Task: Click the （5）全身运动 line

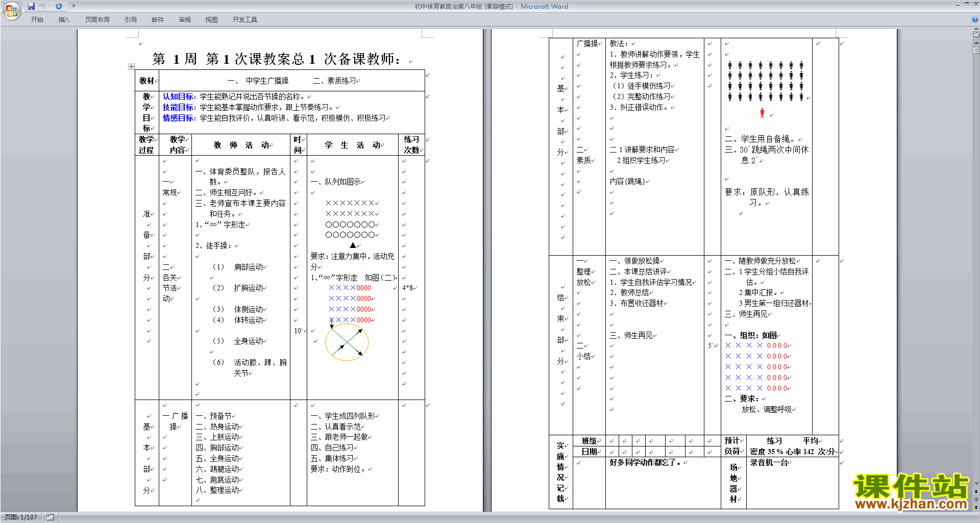Action: (x=238, y=341)
